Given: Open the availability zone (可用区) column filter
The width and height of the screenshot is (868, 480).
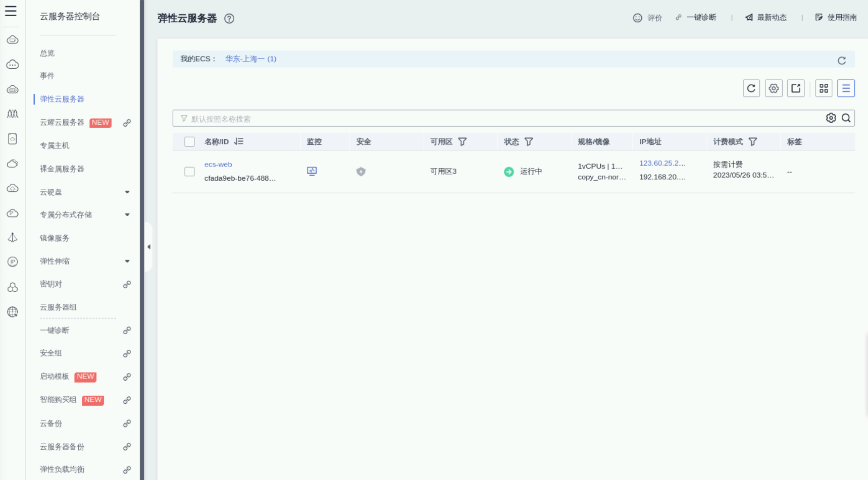Looking at the screenshot, I should tap(462, 142).
